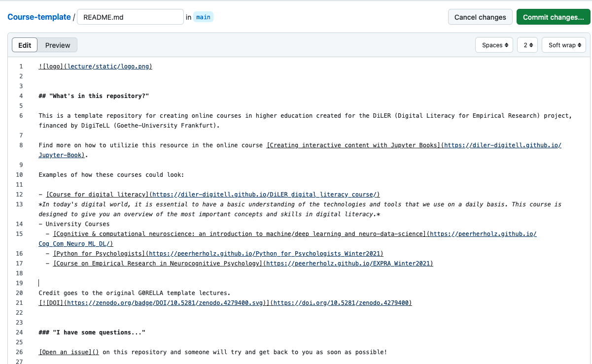Click line number 24 beside the questions heading
The height and width of the screenshot is (364, 592).
tap(19, 332)
